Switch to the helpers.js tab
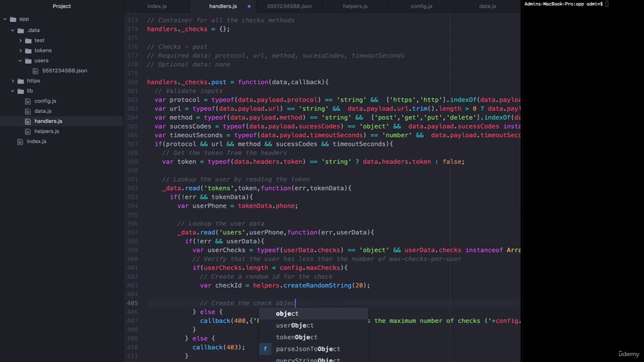Screen dimensions: 644x362 (355, 6)
